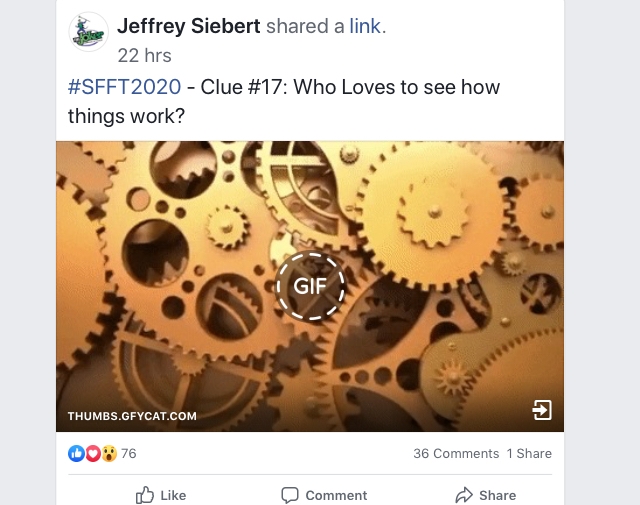Open the shared "link" hyperlink
Image resolution: width=640 pixels, height=505 pixels.
[365, 26]
